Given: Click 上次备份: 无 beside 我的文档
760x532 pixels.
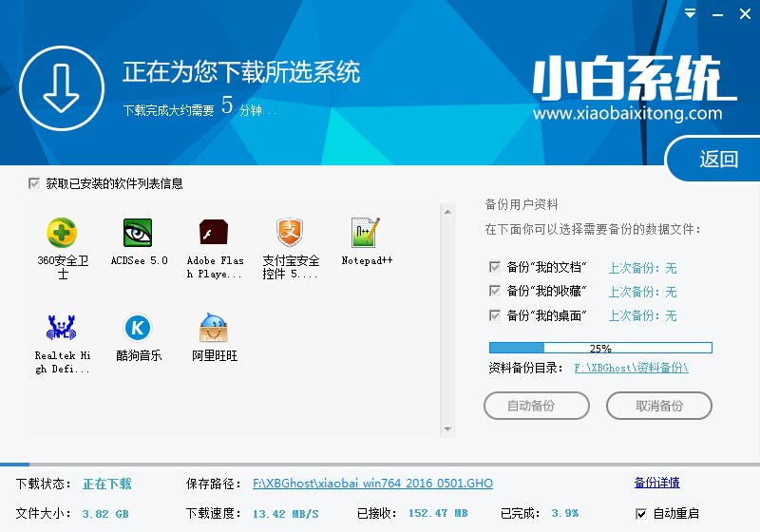Looking at the screenshot, I should [x=642, y=268].
